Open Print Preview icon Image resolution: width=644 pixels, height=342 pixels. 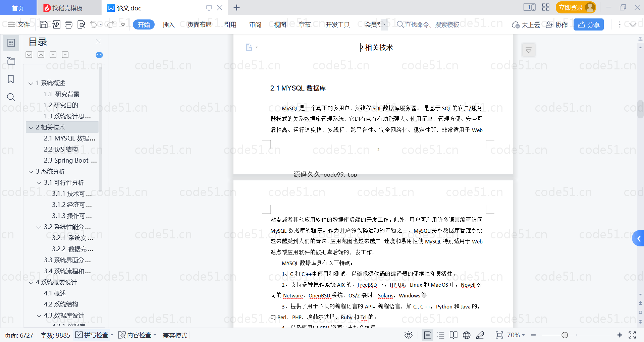[x=81, y=24]
